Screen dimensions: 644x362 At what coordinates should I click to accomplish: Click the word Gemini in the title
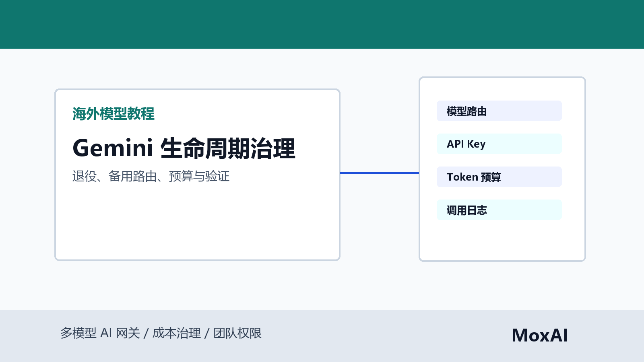(113, 148)
